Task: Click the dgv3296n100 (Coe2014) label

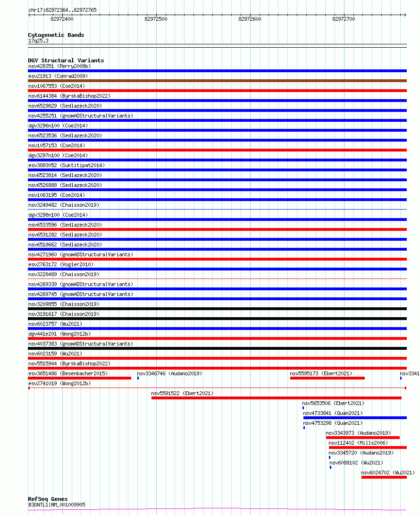Action: coord(58,126)
